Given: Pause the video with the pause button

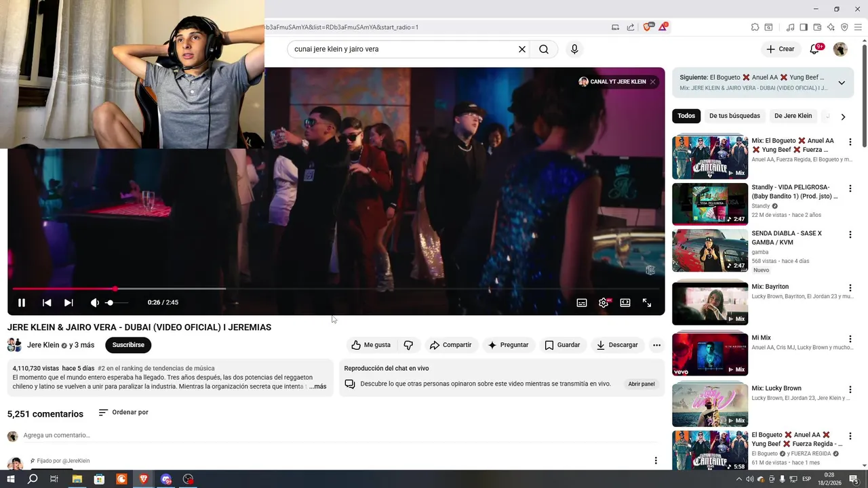Looking at the screenshot, I should 22,303.
